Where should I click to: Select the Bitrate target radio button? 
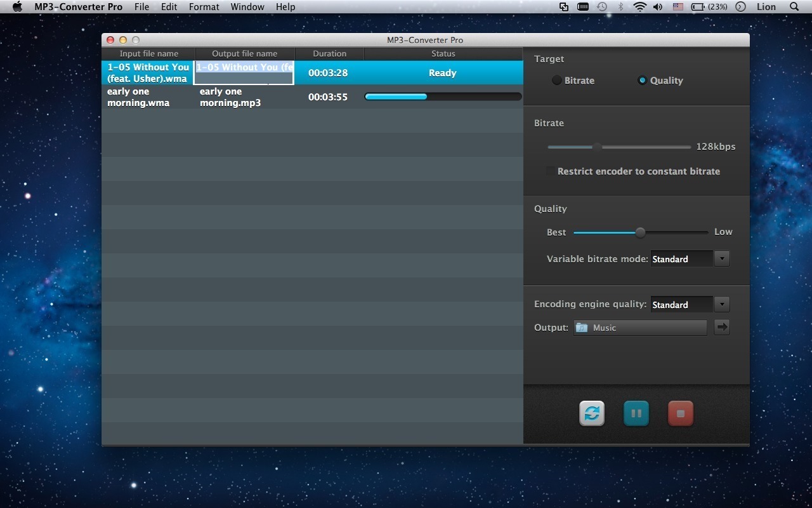click(x=557, y=80)
